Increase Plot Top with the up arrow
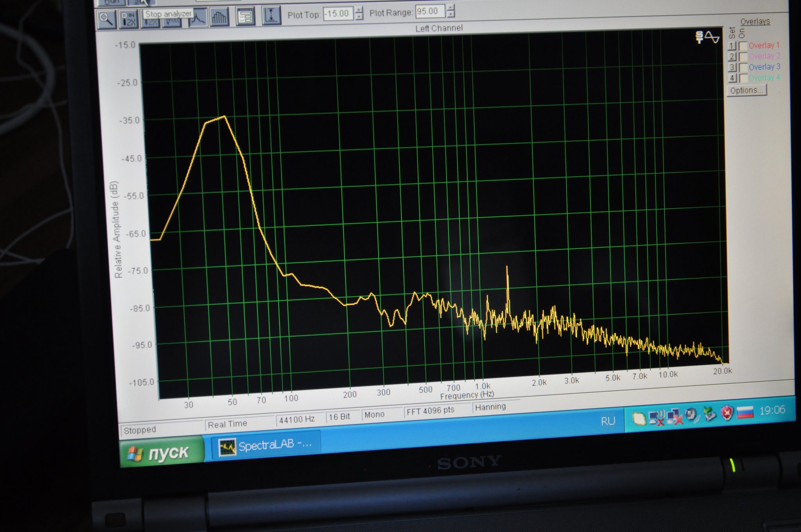Viewport: 801px width, 532px height. (359, 10)
